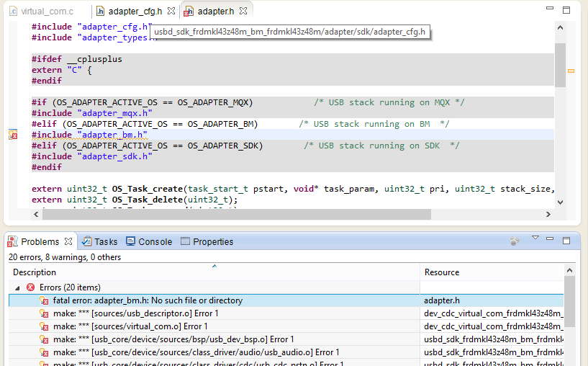Click the "20 errors, 8 warnings, 0 others" summary
This screenshot has height=366, width=588.
(x=65, y=257)
